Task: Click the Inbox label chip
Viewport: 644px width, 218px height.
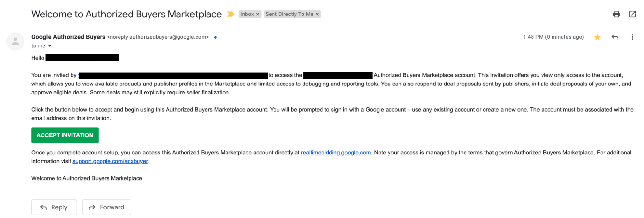Action: [247, 14]
